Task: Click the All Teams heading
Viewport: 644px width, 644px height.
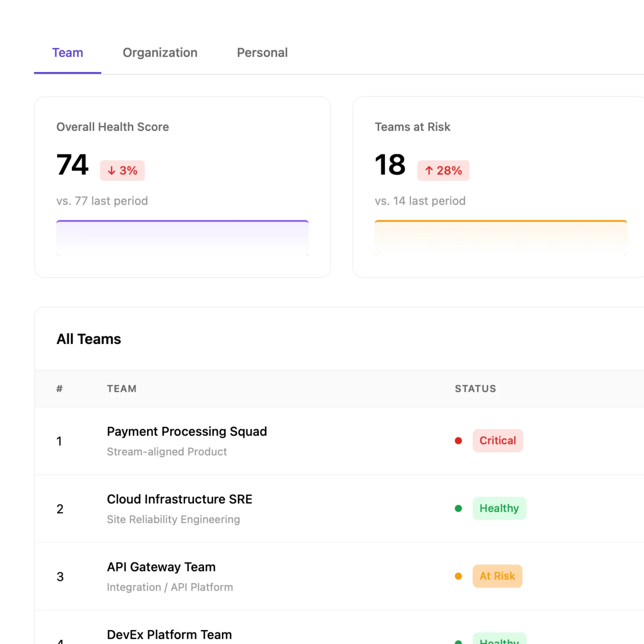Action: coord(89,339)
